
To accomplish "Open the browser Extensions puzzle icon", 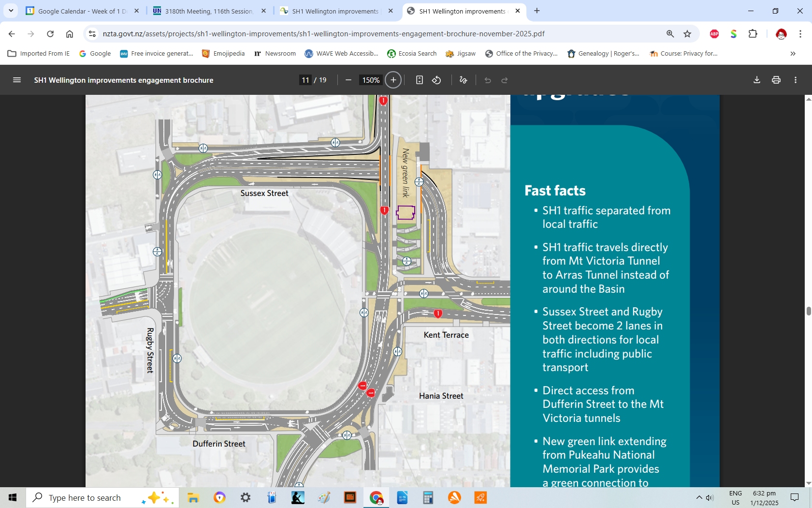I will [x=753, y=34].
